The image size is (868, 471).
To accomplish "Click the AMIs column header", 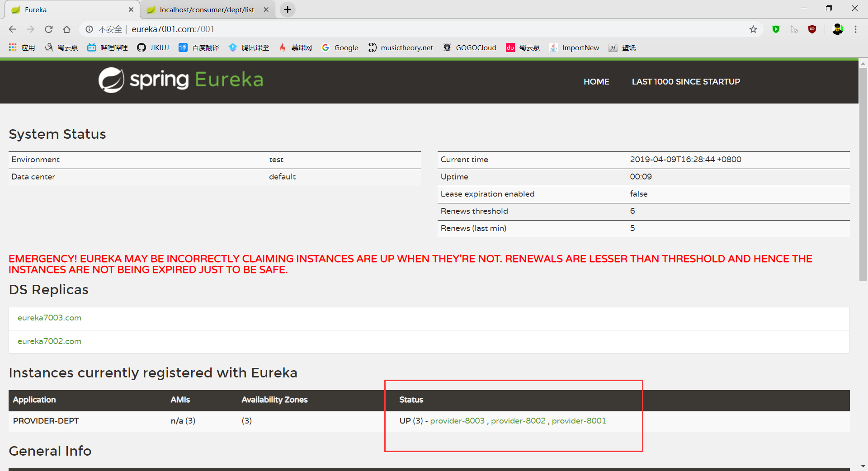I will tap(180, 400).
